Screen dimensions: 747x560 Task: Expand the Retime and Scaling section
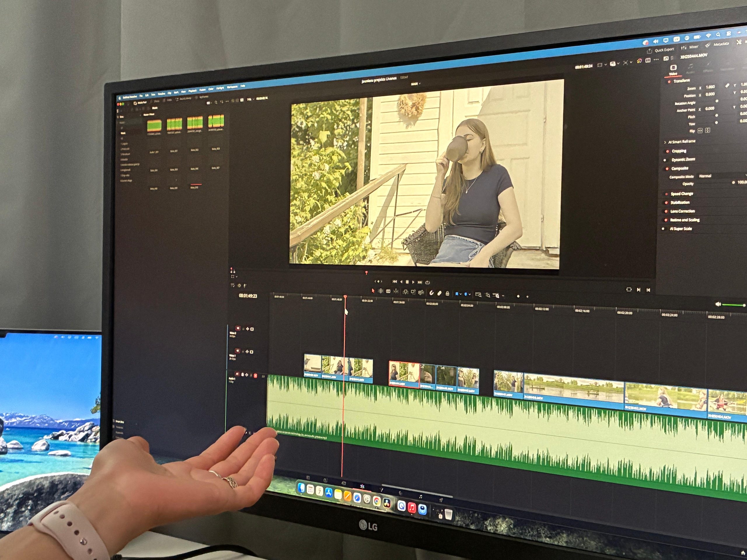[x=685, y=220]
